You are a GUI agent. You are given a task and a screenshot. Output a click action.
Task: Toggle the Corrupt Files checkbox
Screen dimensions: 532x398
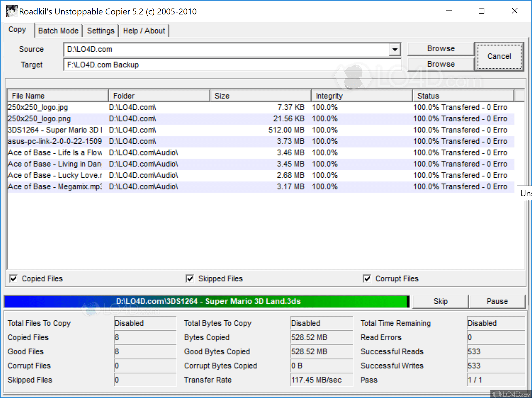[x=367, y=279]
